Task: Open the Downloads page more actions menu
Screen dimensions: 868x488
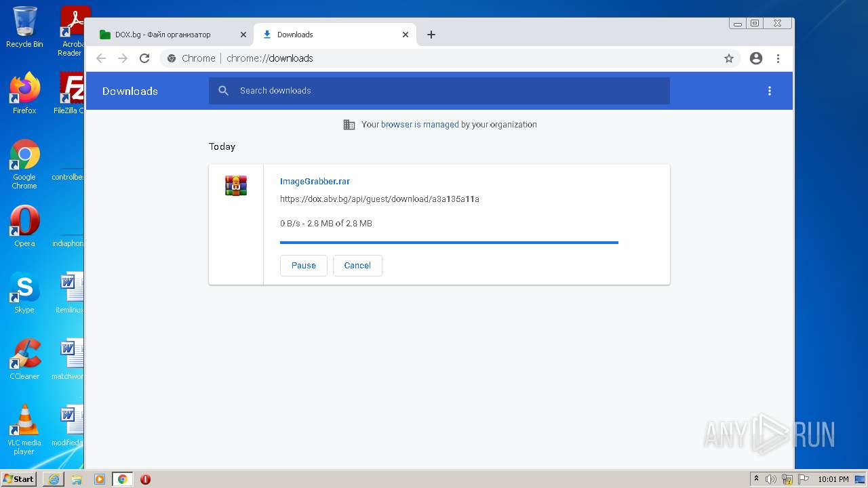Action: point(770,91)
